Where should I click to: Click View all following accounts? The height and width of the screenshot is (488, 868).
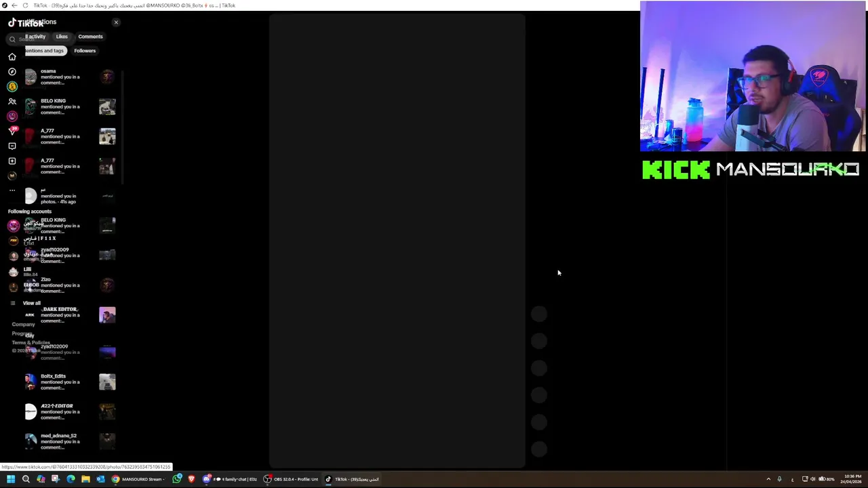(x=25, y=303)
